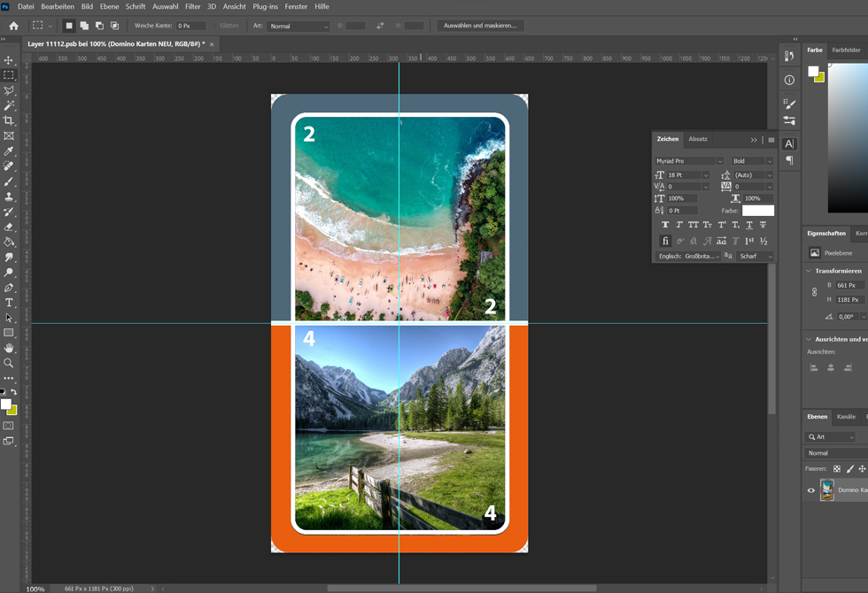Go to the Home screen
Image resolution: width=868 pixels, height=593 pixels.
(14, 26)
